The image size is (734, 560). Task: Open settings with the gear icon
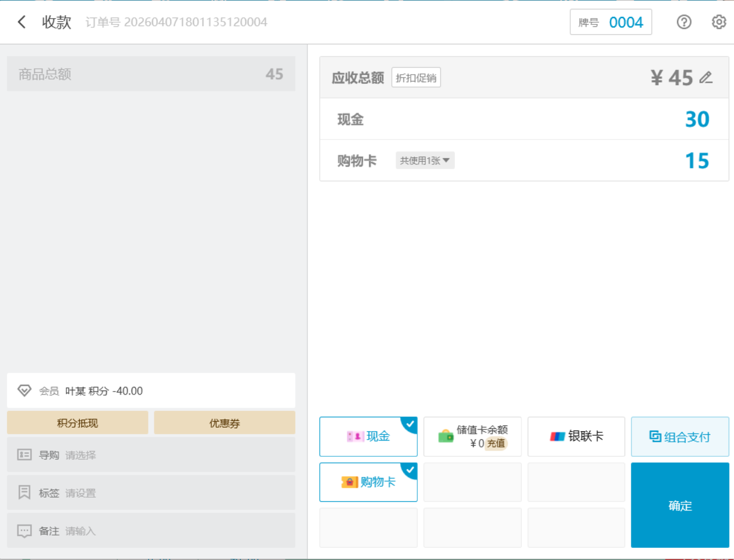click(x=719, y=22)
